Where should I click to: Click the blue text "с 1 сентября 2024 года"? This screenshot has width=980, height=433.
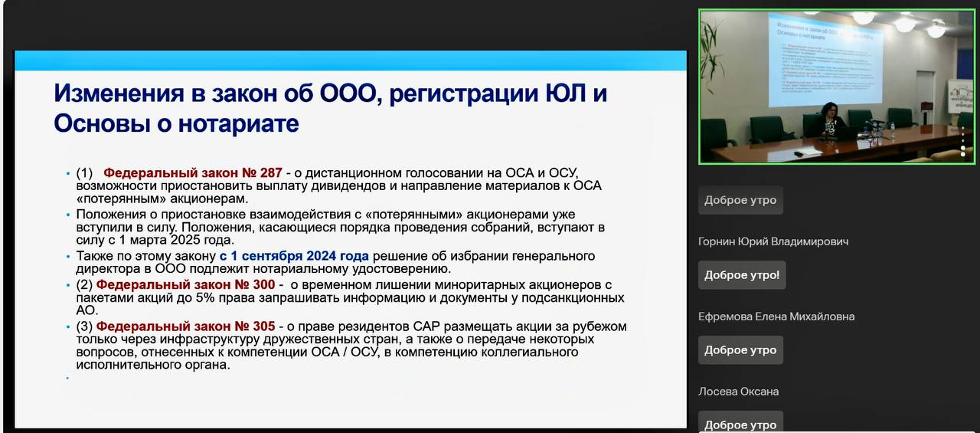pyautogui.click(x=294, y=256)
